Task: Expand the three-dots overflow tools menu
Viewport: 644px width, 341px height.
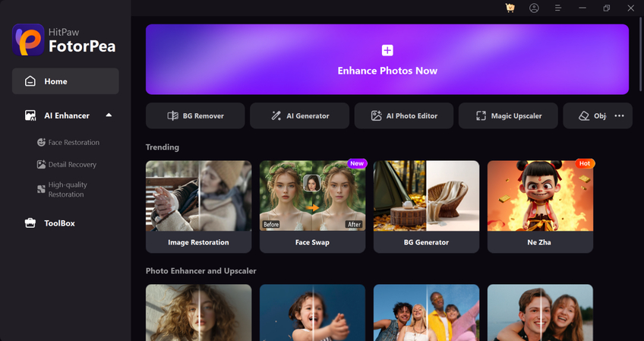Action: pos(620,116)
